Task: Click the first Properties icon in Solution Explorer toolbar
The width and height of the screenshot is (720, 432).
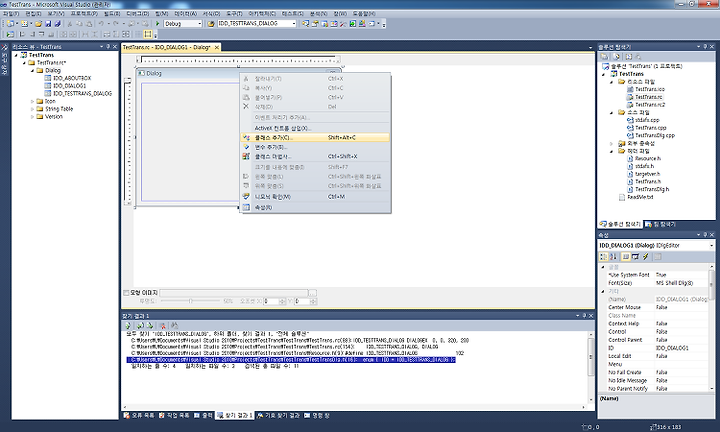Action: tap(604, 56)
